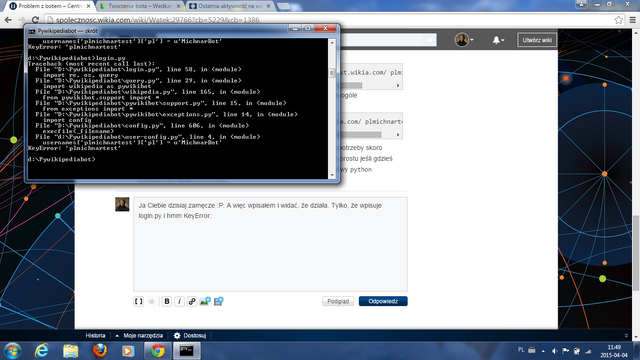Click the Podgląd preview button

338,301
